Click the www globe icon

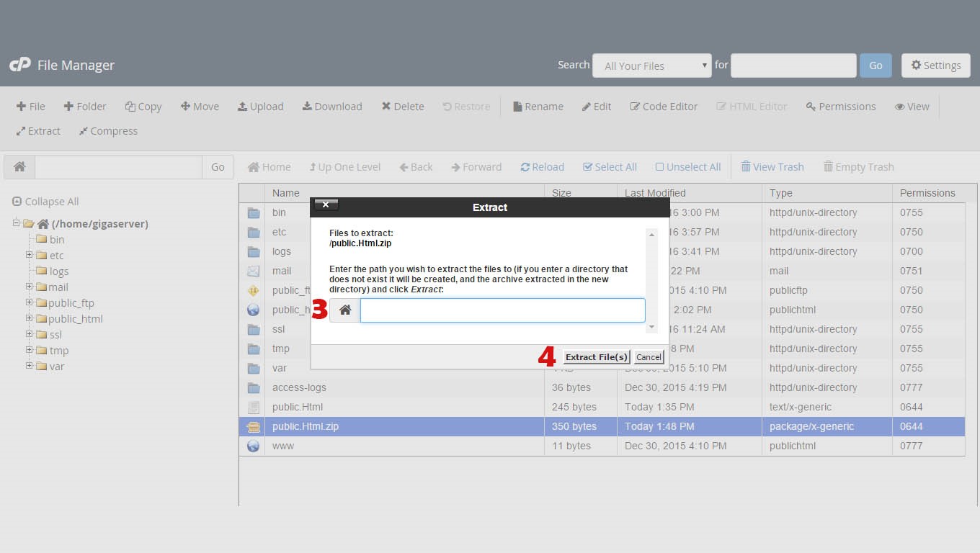pyautogui.click(x=253, y=446)
